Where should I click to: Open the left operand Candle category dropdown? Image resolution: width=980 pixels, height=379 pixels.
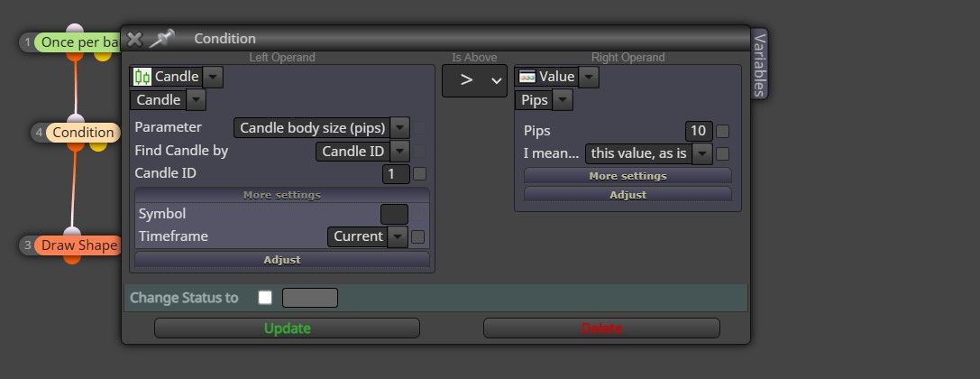click(213, 77)
